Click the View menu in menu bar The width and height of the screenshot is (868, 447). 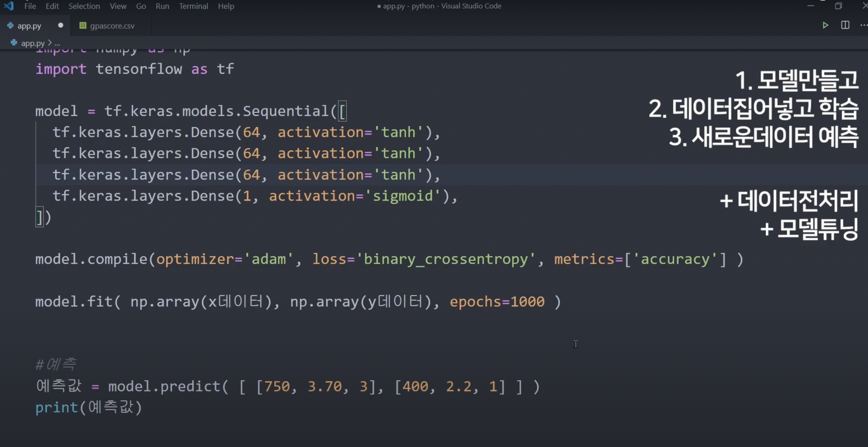[x=117, y=6]
